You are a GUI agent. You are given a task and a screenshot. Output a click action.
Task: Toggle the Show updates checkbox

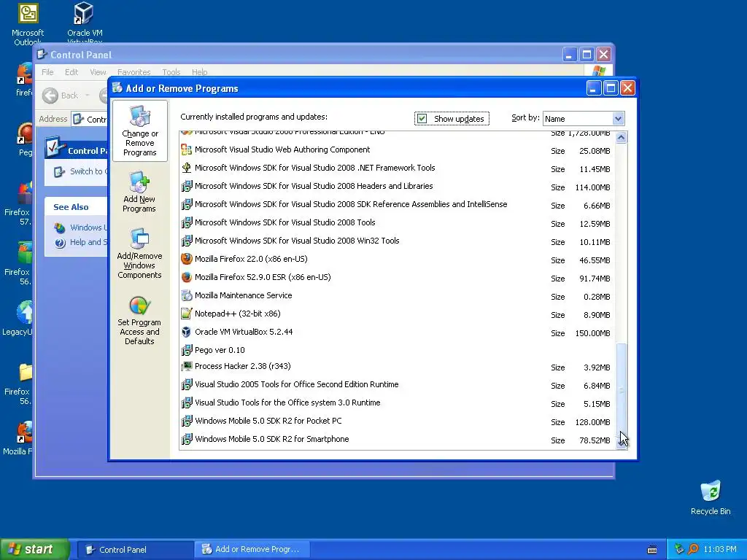click(x=422, y=119)
